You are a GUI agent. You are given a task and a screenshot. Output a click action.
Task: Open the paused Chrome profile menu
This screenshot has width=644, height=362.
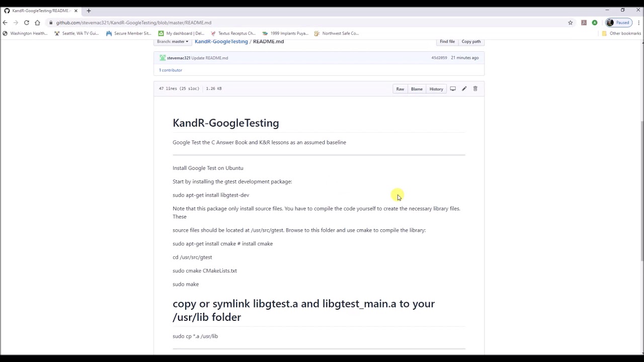[618, 23]
